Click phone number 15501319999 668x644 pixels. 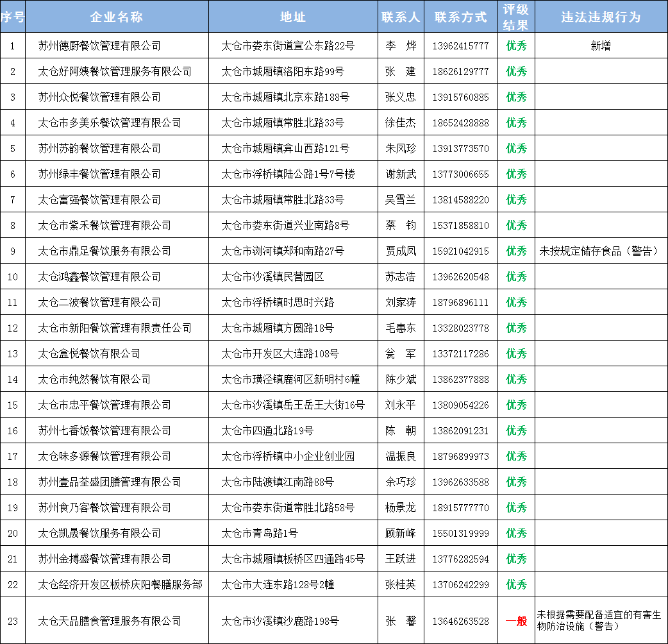(x=460, y=533)
